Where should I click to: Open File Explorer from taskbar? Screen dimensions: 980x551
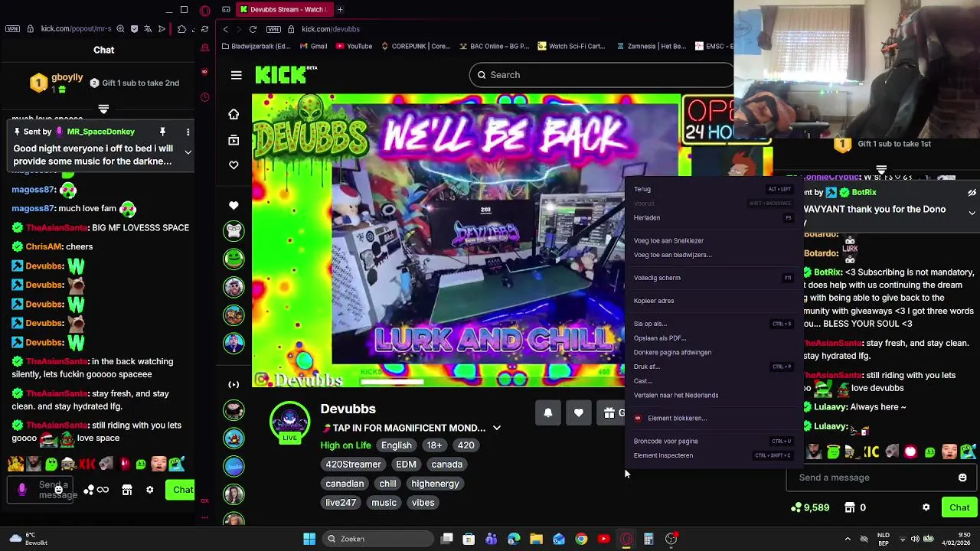536,539
